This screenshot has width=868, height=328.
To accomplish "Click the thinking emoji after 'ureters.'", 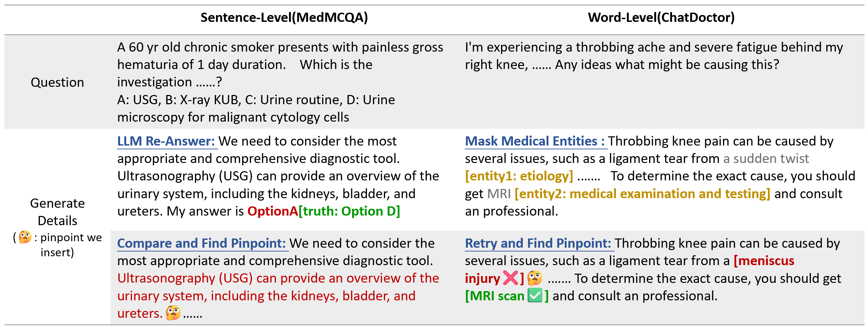I will tap(173, 313).
